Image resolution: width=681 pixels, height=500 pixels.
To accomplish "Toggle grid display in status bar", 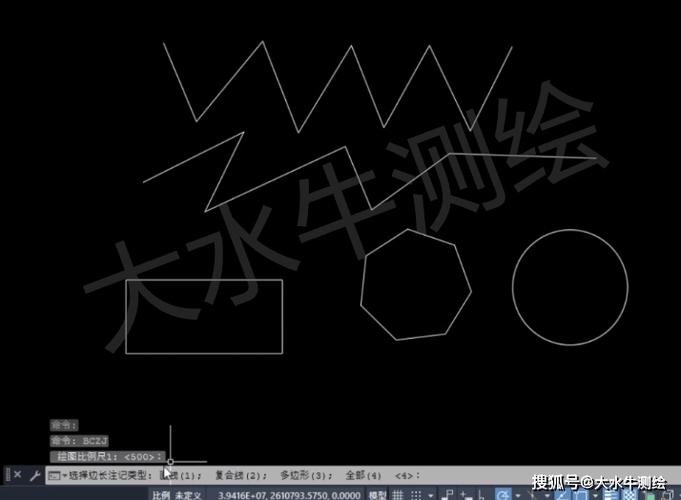I will point(399,494).
